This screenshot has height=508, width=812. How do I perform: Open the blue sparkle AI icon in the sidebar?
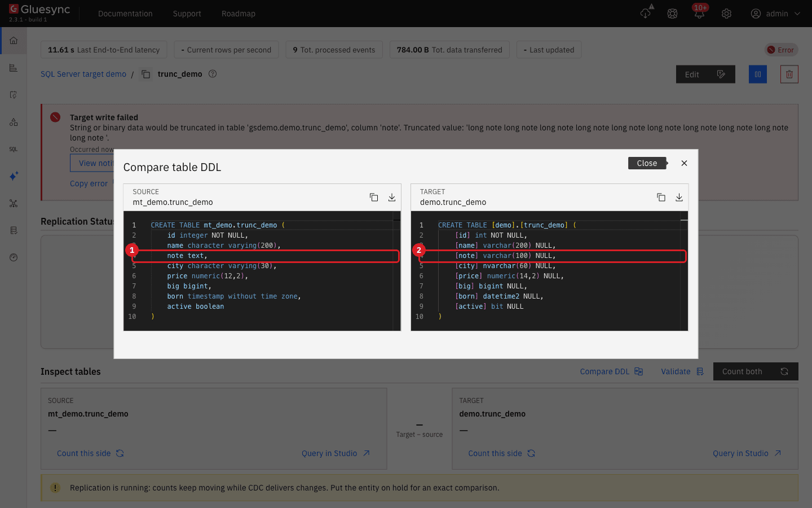(x=14, y=176)
